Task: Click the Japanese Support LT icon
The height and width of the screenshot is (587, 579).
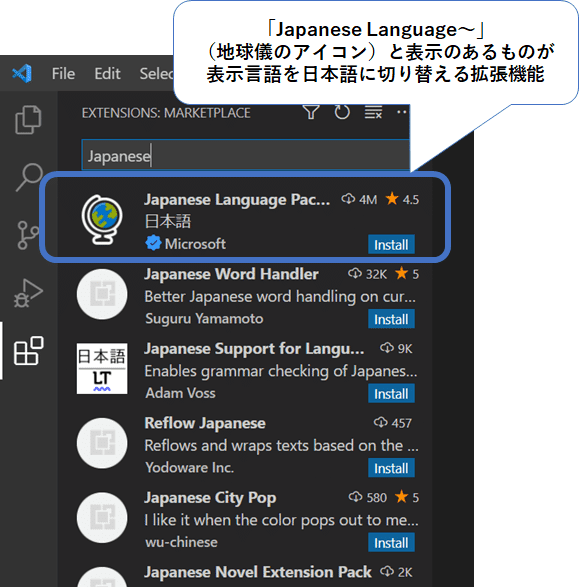Action: pos(102,369)
